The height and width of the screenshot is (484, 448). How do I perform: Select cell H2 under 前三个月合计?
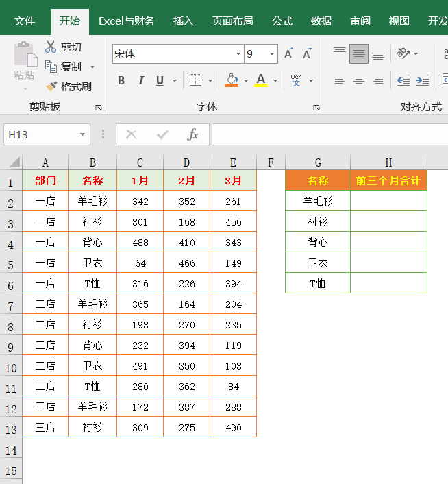388,201
